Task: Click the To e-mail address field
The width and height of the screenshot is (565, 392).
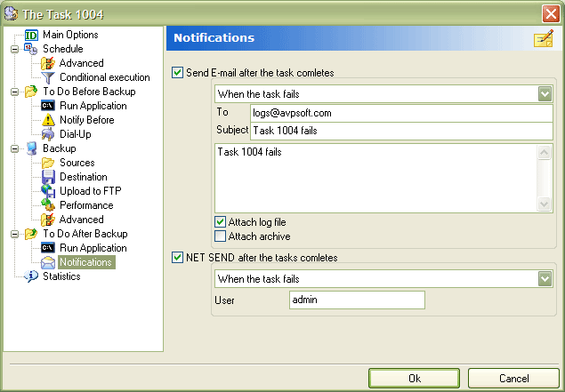Action: [401, 113]
